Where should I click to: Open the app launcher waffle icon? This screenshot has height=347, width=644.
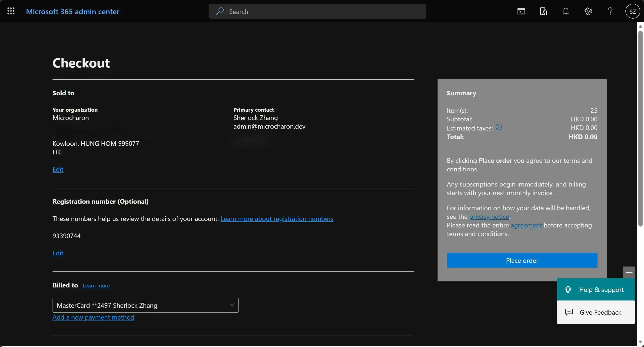pyautogui.click(x=11, y=11)
